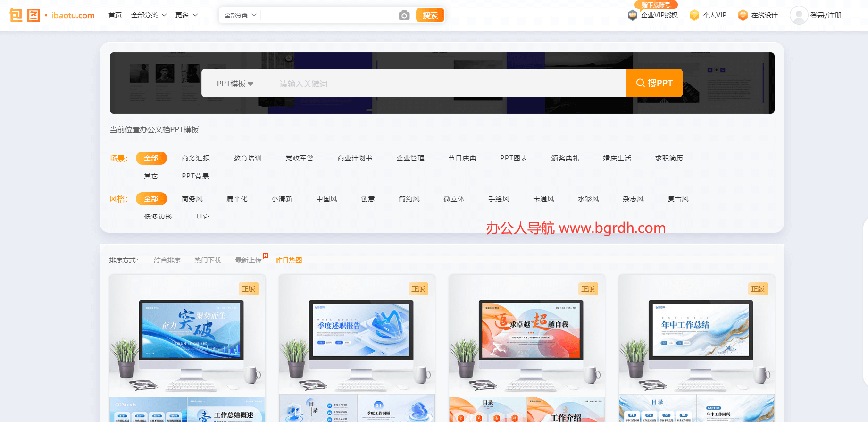The height and width of the screenshot is (422, 868).
Task: Click the orange 搜PPT search button
Action: coord(654,83)
